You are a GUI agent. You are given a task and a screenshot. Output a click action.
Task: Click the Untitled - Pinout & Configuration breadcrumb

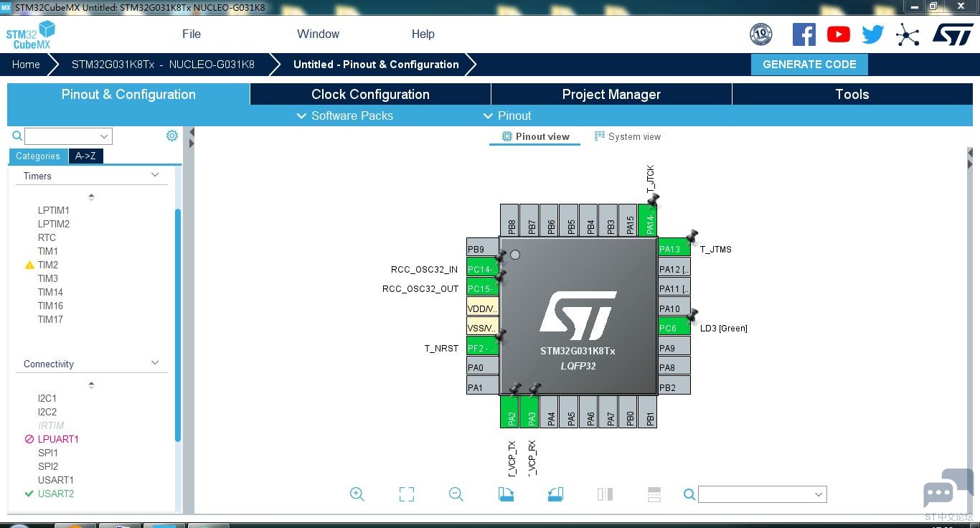(376, 64)
